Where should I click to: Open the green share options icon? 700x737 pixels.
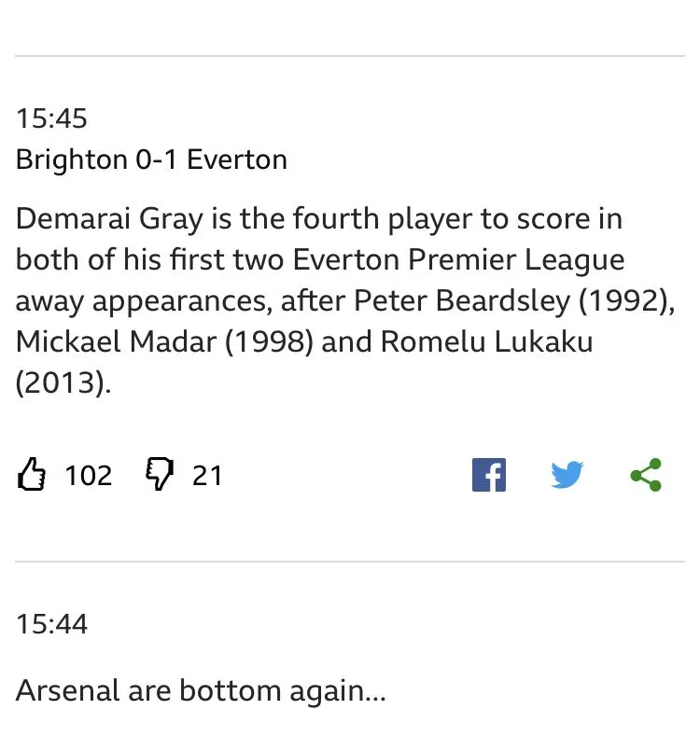646,475
